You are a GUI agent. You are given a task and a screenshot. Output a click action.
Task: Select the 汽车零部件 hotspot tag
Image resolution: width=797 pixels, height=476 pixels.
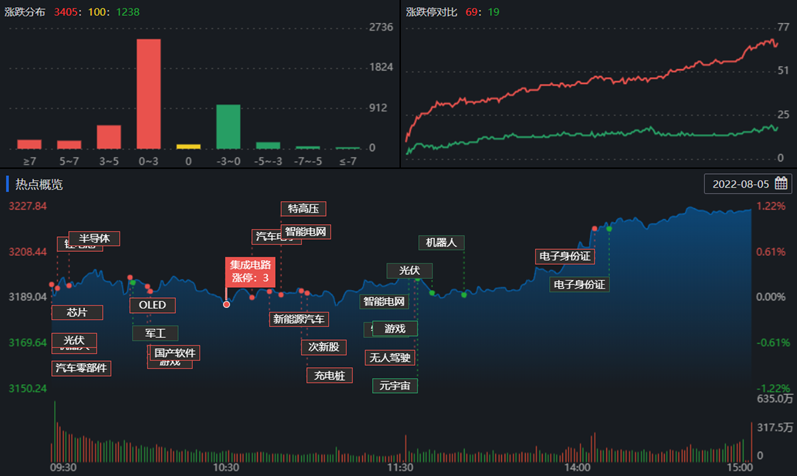[81, 368]
